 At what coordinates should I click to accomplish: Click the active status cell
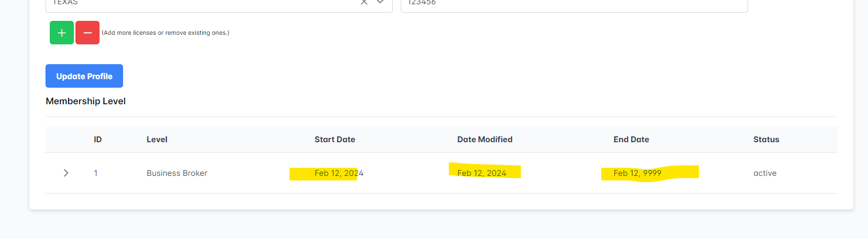764,173
